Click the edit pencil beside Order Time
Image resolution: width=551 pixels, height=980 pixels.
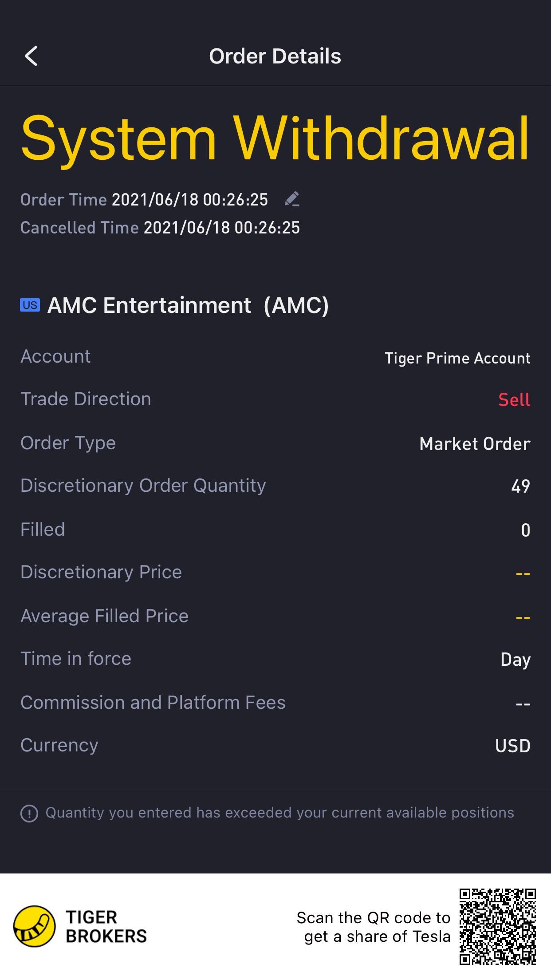coord(292,199)
